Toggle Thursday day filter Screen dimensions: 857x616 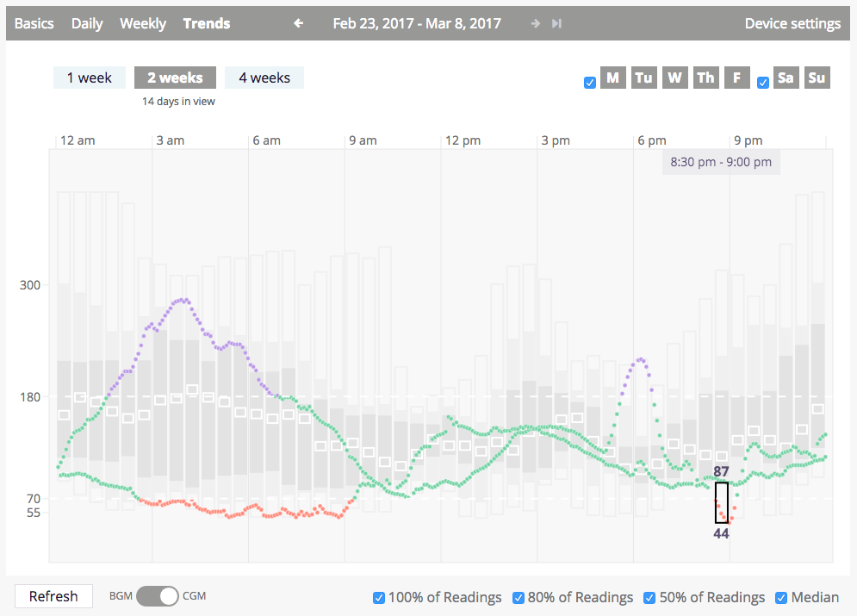[x=705, y=78]
